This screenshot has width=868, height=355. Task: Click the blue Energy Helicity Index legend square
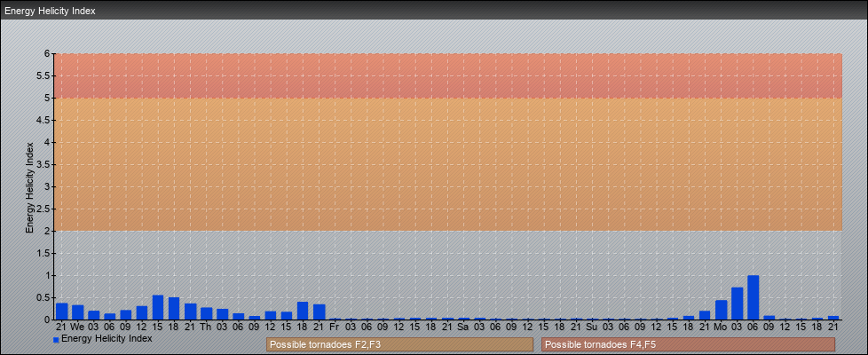click(56, 340)
